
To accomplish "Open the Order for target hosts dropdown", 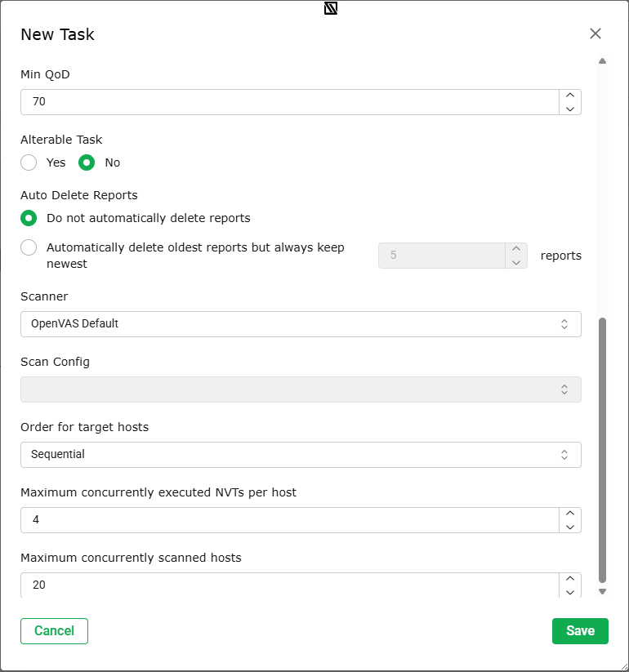I will coord(301,455).
